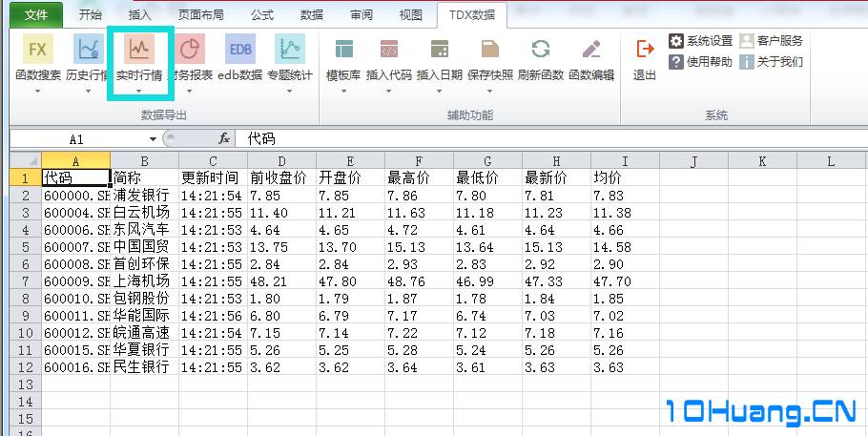This screenshot has width=868, height=436.
Task: Open 关于我们 about us
Action: [x=771, y=61]
